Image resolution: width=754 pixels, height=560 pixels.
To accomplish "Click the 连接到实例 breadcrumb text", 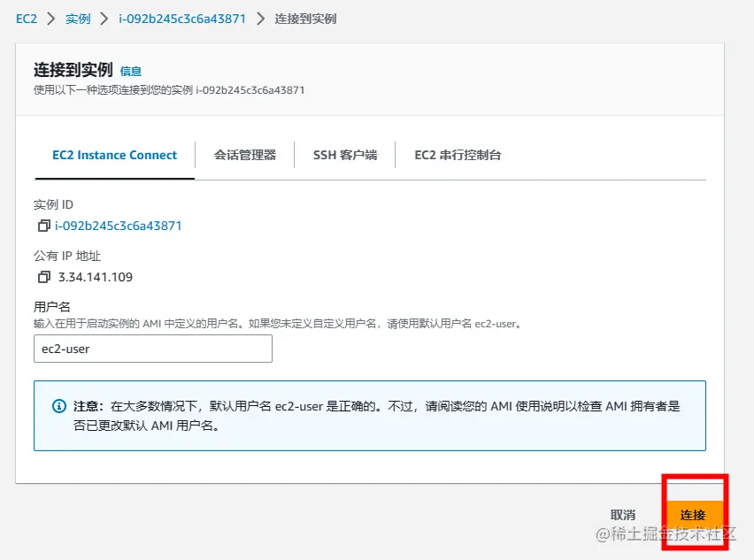I will (305, 19).
